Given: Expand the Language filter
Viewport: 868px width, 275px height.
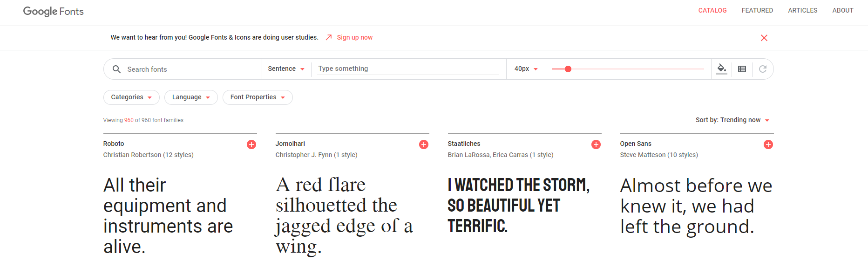Looking at the screenshot, I should (x=191, y=97).
